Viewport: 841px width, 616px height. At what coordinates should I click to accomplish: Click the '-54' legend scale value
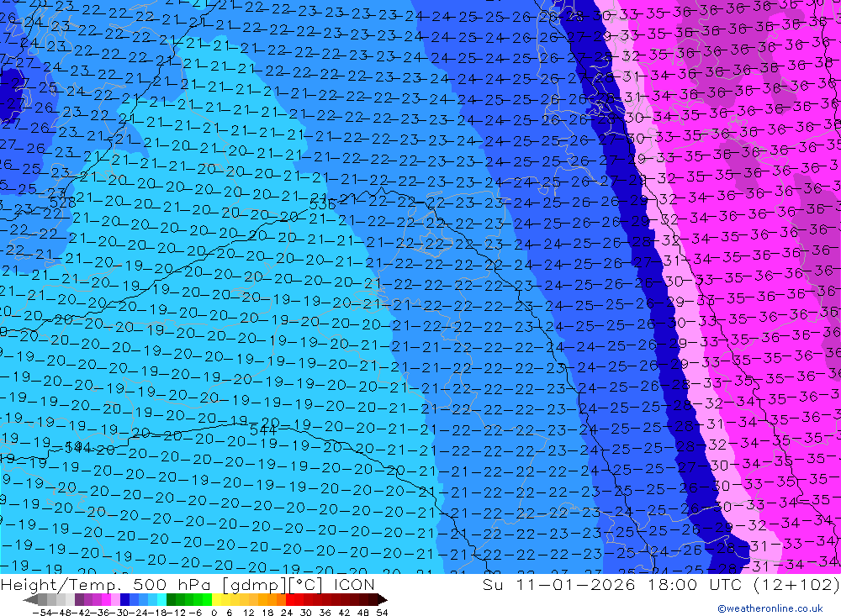(x=42, y=613)
